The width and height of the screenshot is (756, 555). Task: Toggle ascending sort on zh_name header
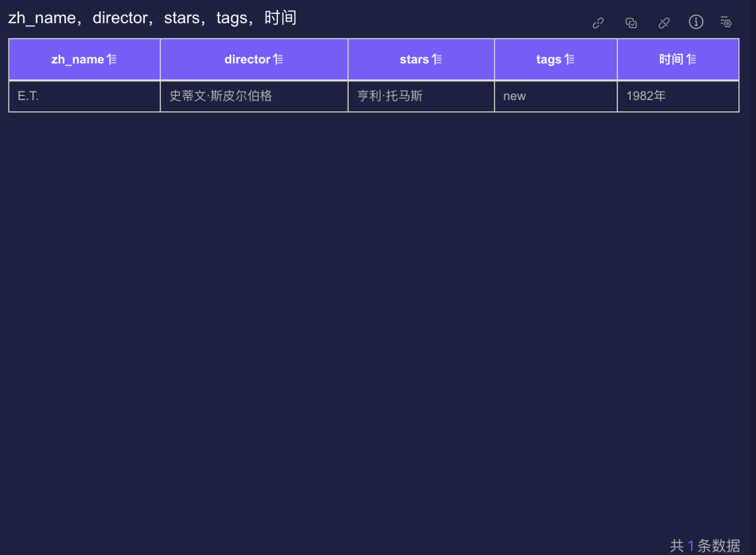pos(110,59)
